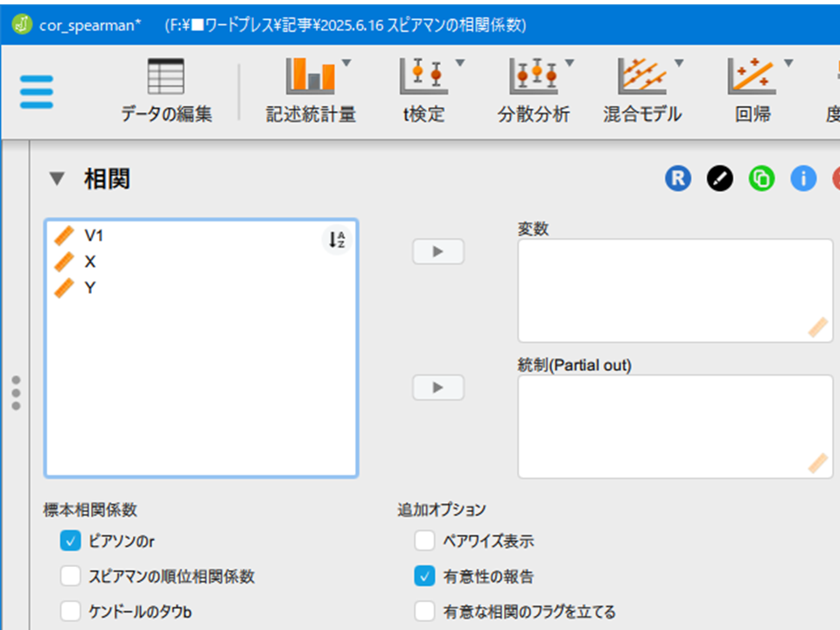840x630 pixels.
Task: Enable スピアマンの順位相関係数 checkbox
Action: [71, 577]
